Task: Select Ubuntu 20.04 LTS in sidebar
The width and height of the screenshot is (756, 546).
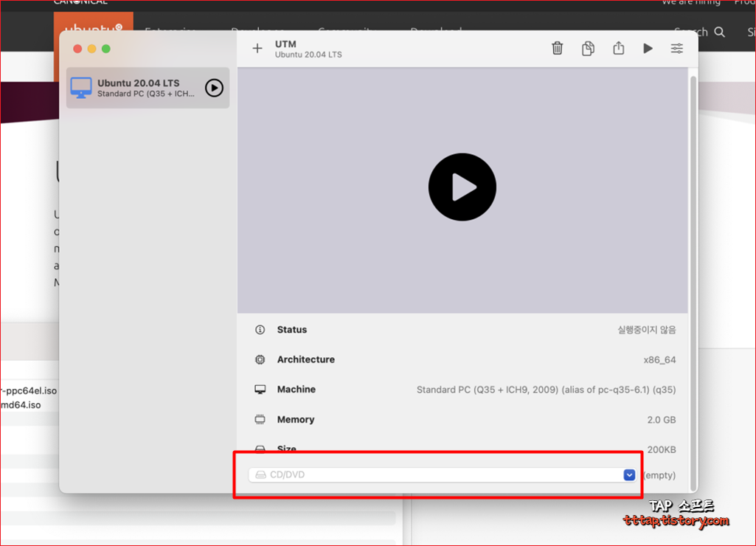Action: coord(148,88)
